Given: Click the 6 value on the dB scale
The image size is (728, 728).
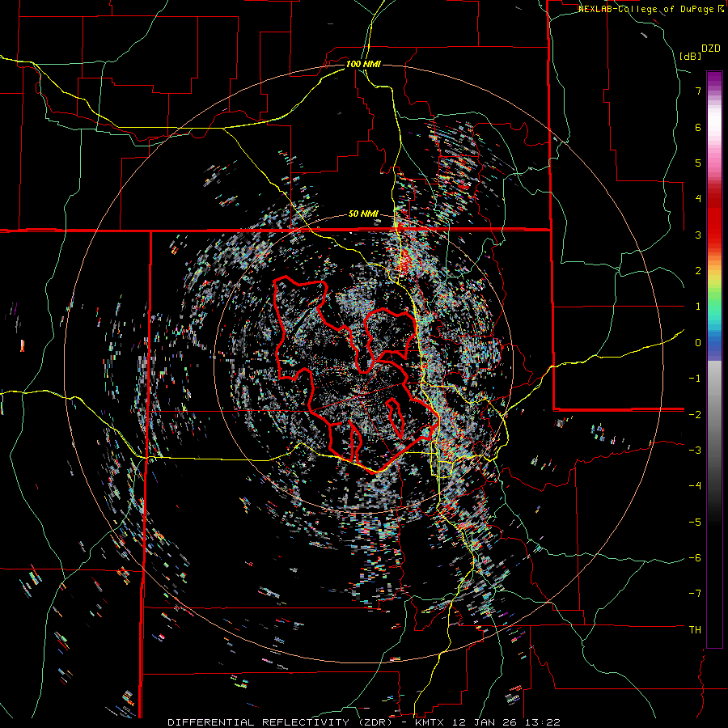Looking at the screenshot, I should coord(698,127).
